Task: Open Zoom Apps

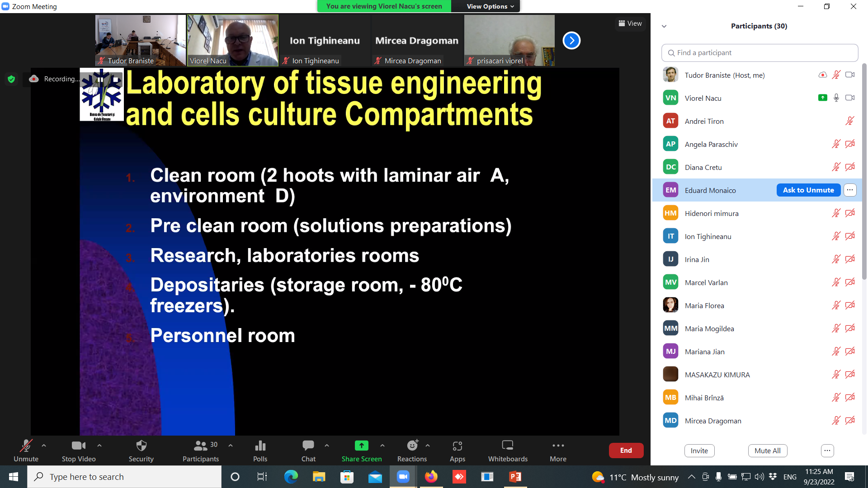Action: click(x=458, y=450)
